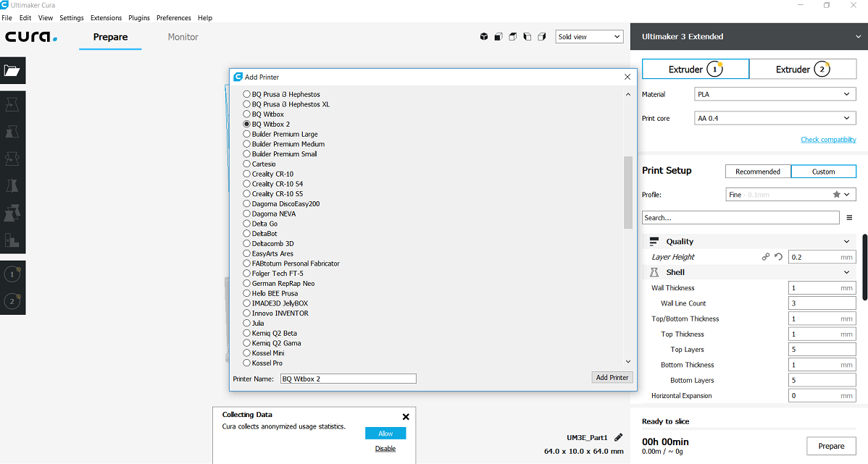
Task: Click the Shell category icon
Action: coord(654,272)
